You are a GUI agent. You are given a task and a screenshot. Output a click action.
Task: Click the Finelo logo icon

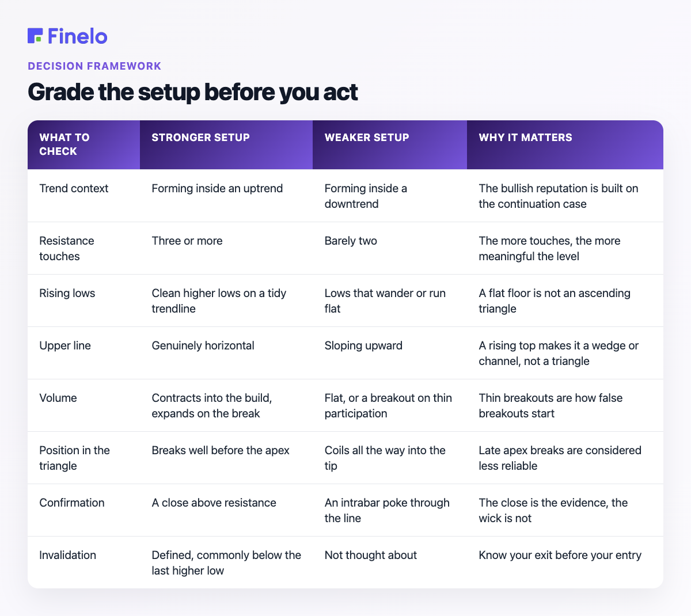tap(35, 36)
